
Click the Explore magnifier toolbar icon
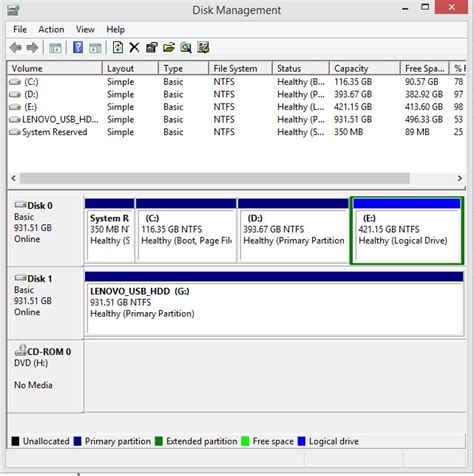coord(186,48)
